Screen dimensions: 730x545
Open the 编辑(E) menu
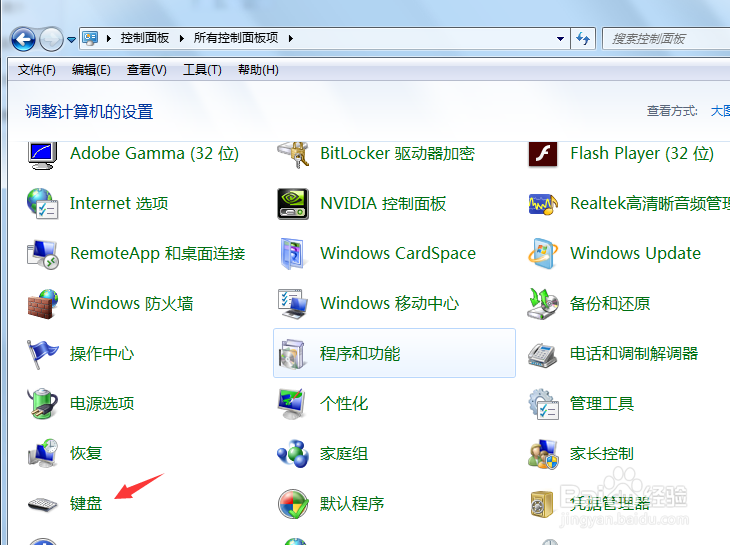[91, 70]
